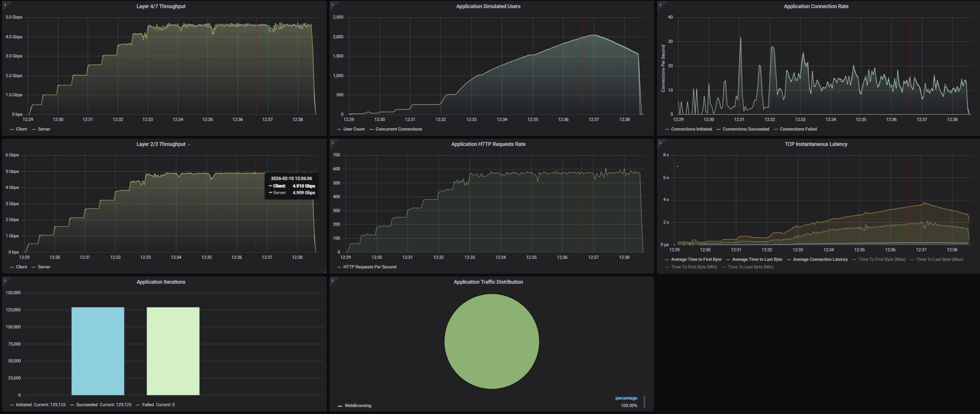Click resize handle of Layer 2/3 Throughput panel
The width and height of the screenshot is (980, 414).
(x=325, y=272)
